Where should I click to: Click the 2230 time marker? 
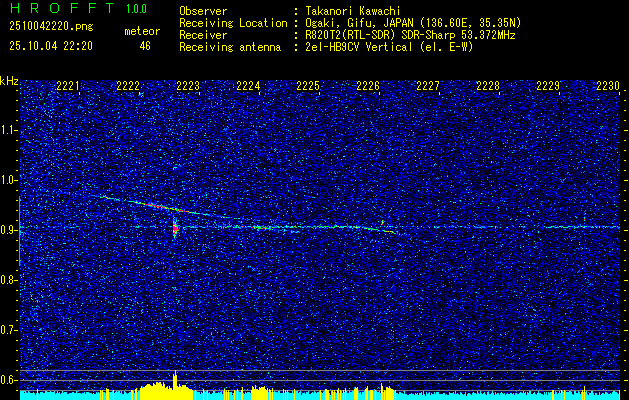point(608,86)
